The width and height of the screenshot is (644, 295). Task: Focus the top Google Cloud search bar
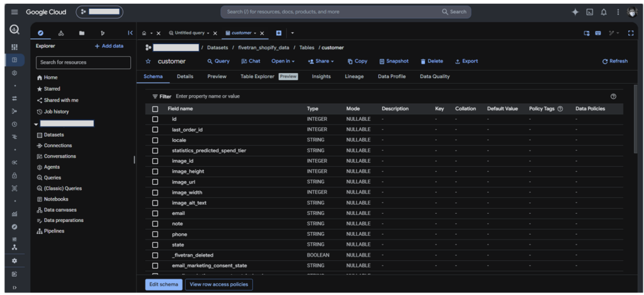pyautogui.click(x=346, y=12)
